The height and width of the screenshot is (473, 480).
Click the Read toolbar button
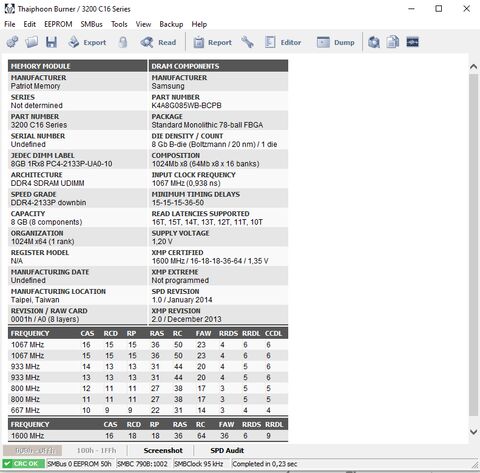coord(158,42)
